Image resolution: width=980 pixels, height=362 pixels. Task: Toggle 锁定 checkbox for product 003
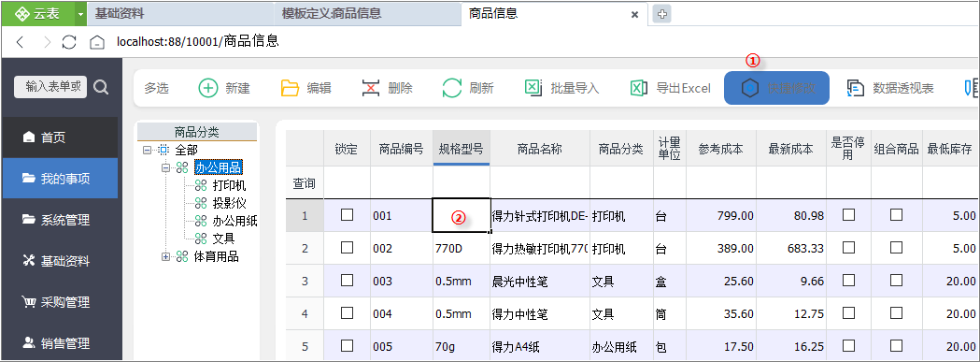coord(347,280)
